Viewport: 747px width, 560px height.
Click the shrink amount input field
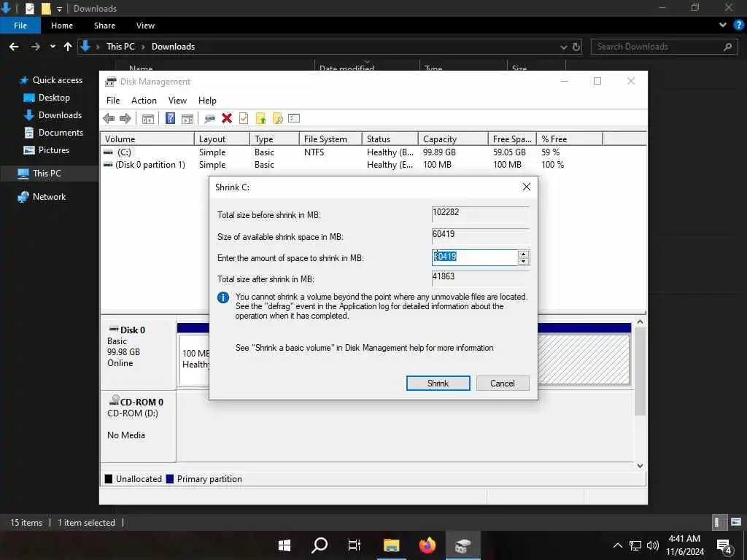pos(474,257)
